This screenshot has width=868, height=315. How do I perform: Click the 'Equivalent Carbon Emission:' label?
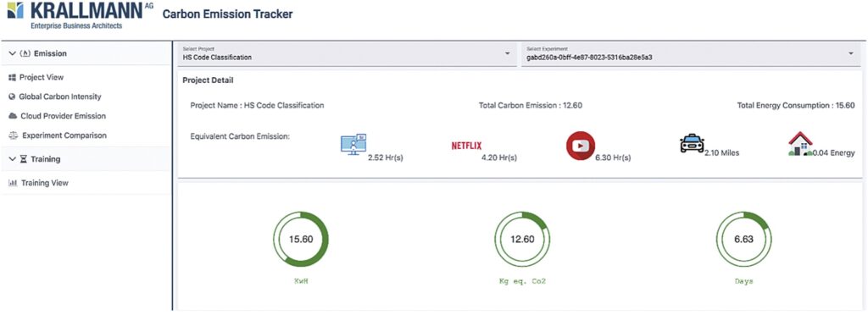[x=240, y=136]
